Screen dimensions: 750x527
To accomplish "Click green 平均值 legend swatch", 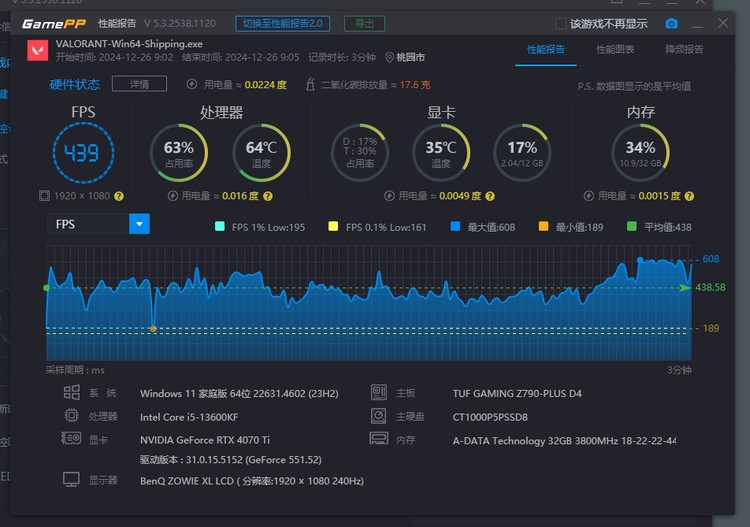I will pos(631,226).
